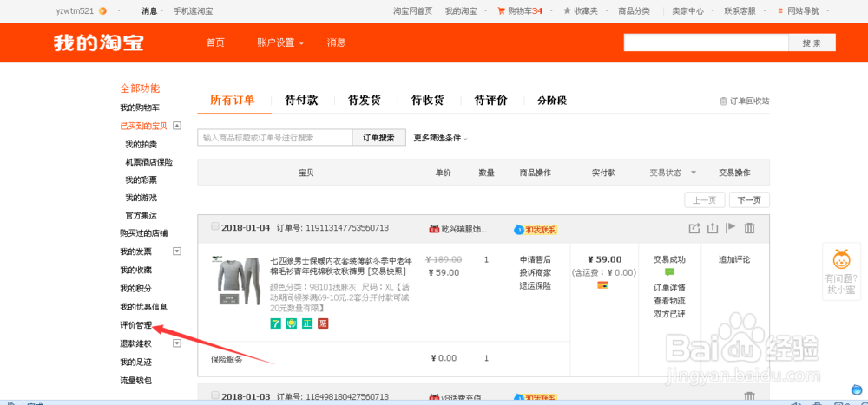This screenshot has width=868, height=405.
Task: Click the shopping cart icon in top bar
Action: 502,11
